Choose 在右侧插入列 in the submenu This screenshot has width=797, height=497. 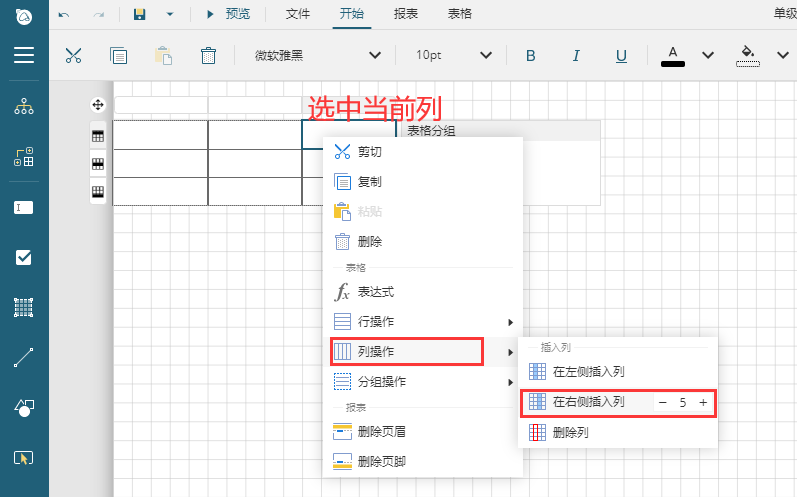(588, 402)
